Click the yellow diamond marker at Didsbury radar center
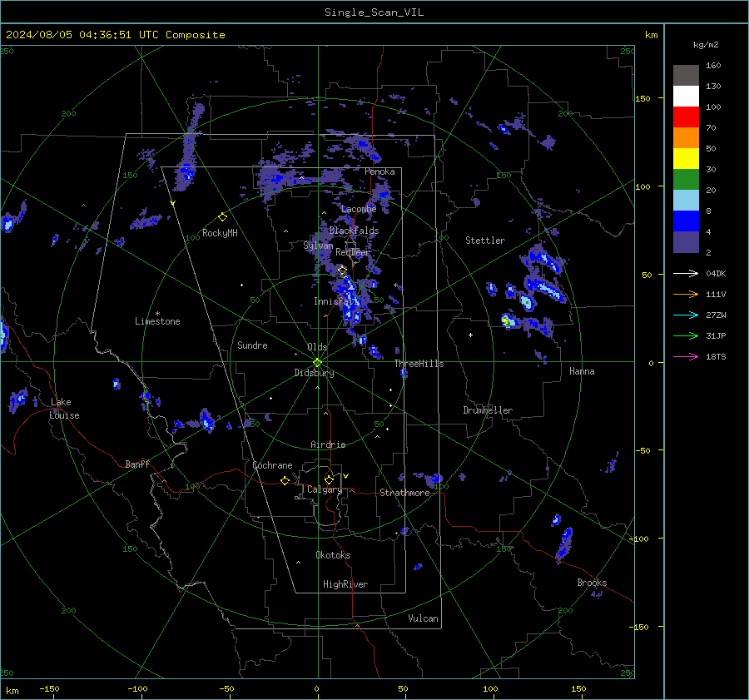This screenshot has width=749, height=700. point(317,363)
